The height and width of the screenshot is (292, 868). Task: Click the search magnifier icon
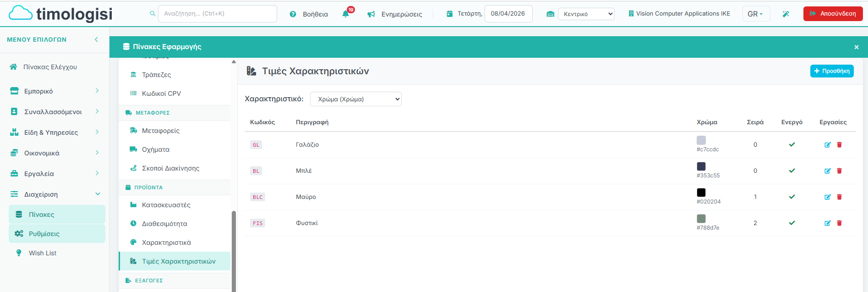[x=153, y=14]
